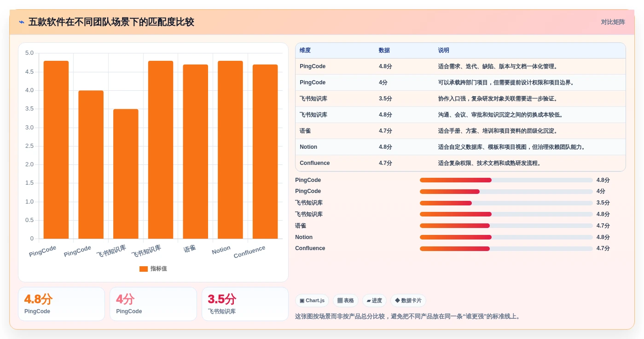This screenshot has height=339, width=644.
Task: Click the Confluence progress bar
Action: click(x=506, y=249)
